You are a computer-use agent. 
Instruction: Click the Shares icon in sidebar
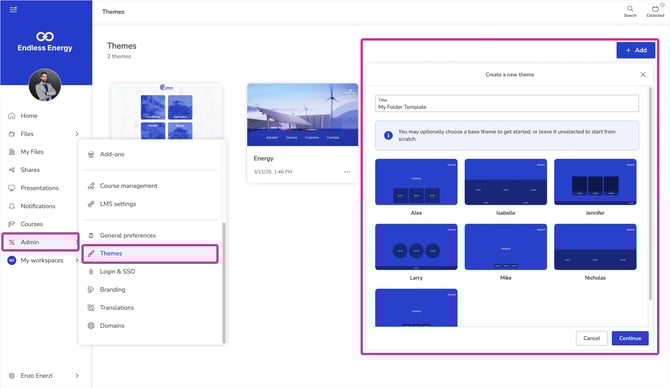pos(12,170)
